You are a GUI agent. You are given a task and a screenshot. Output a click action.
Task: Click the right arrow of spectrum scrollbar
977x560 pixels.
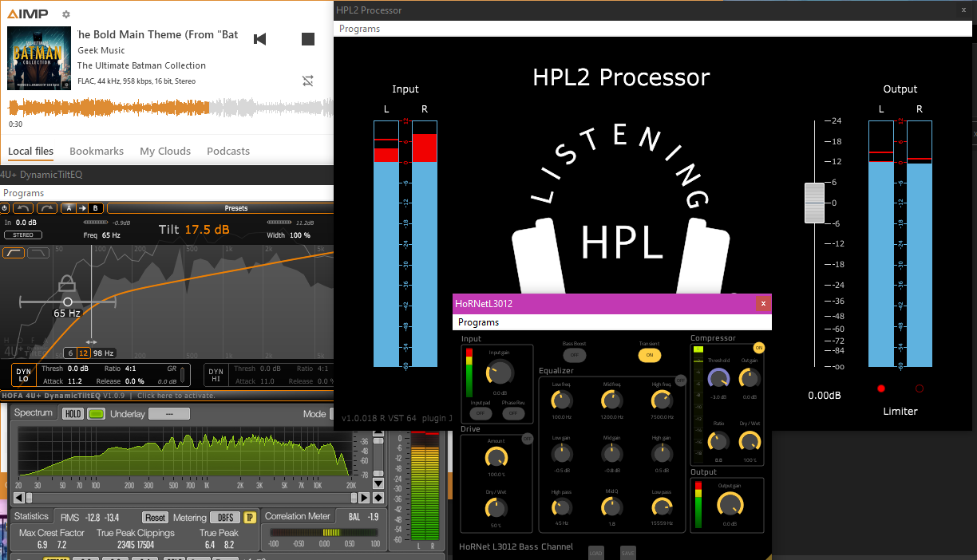pos(365,498)
